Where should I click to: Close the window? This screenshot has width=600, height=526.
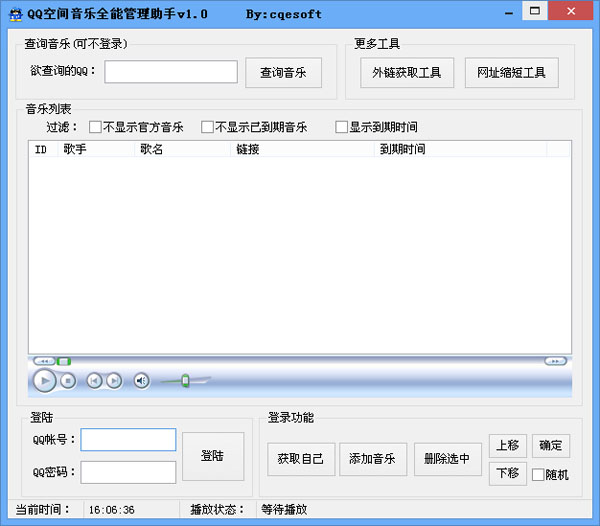point(571,11)
